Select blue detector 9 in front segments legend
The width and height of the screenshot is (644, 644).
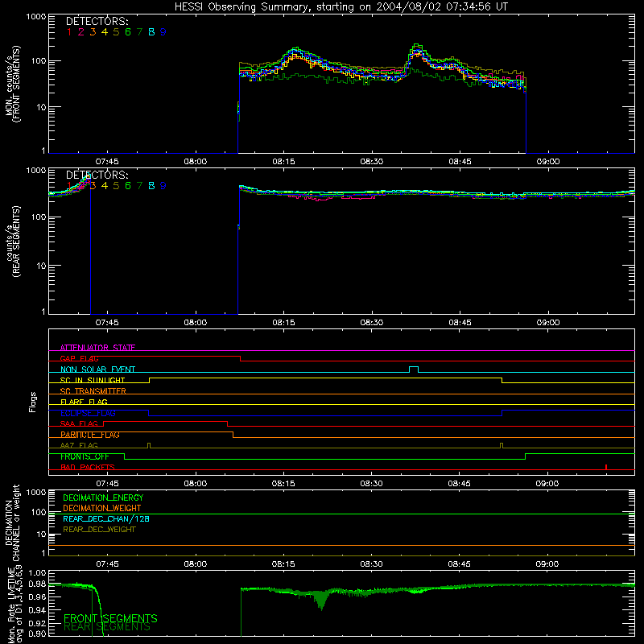click(x=163, y=32)
